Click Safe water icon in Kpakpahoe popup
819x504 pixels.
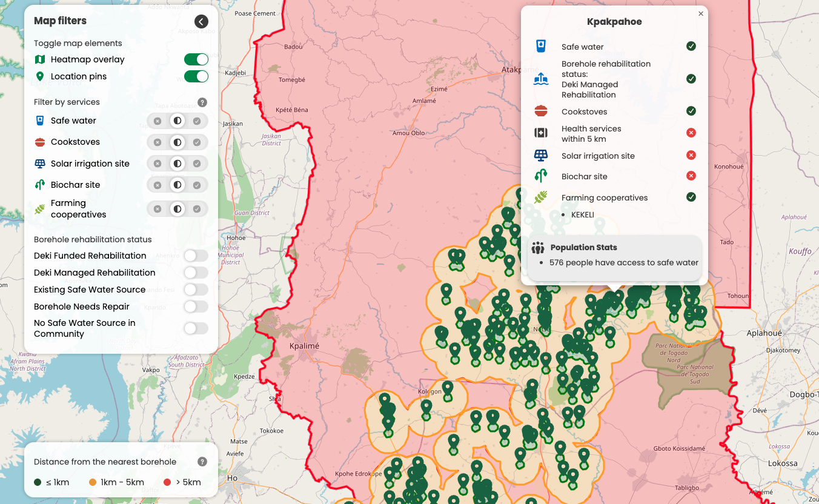coord(541,47)
